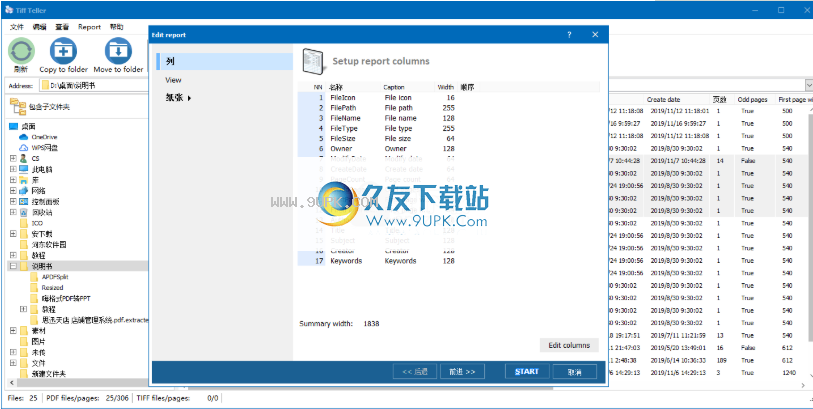813x409 pixels.
Task: Close the Edit report dialog
Action: [x=595, y=35]
